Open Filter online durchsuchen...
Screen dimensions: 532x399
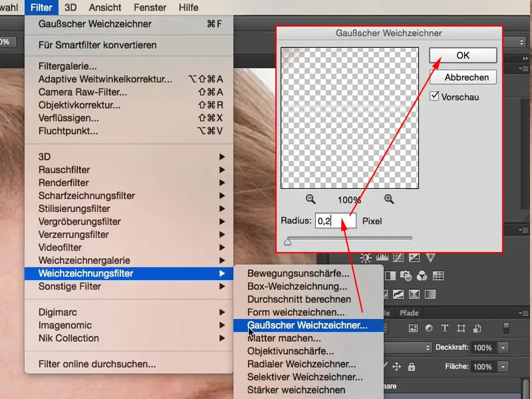point(129,364)
